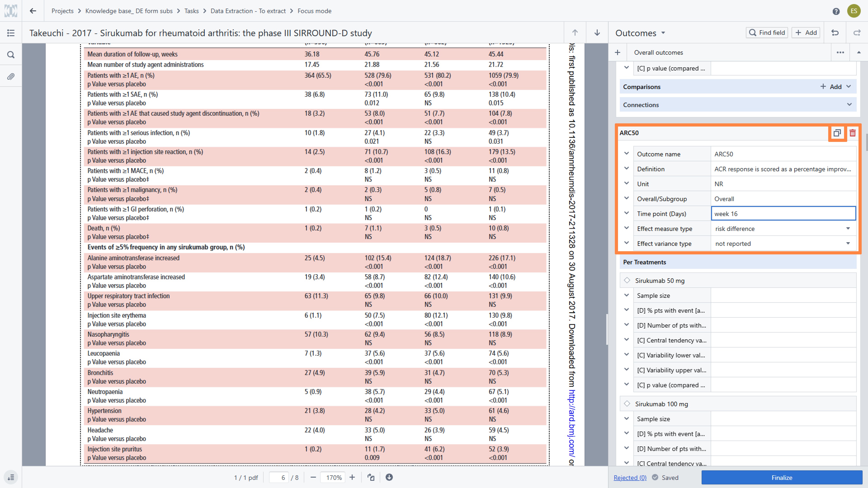Viewport: 868px width, 488px height.
Task: Open the attachments paperclip icon
Action: 11,76
